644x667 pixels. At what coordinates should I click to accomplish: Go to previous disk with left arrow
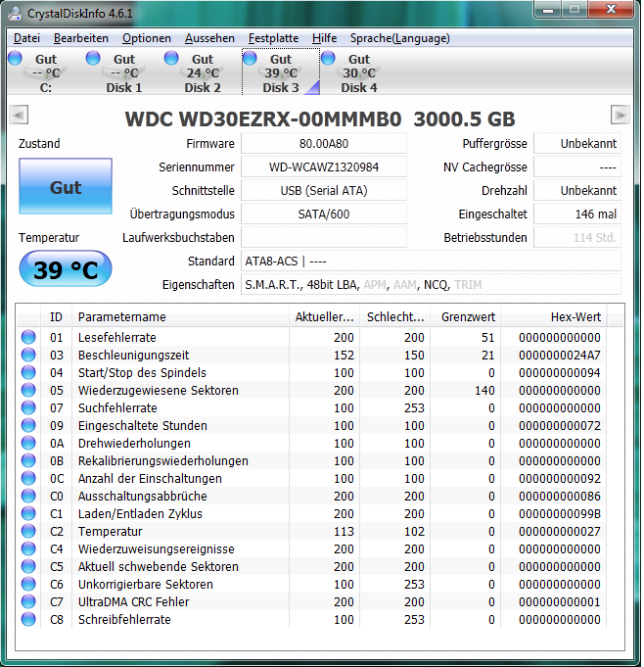point(19,115)
